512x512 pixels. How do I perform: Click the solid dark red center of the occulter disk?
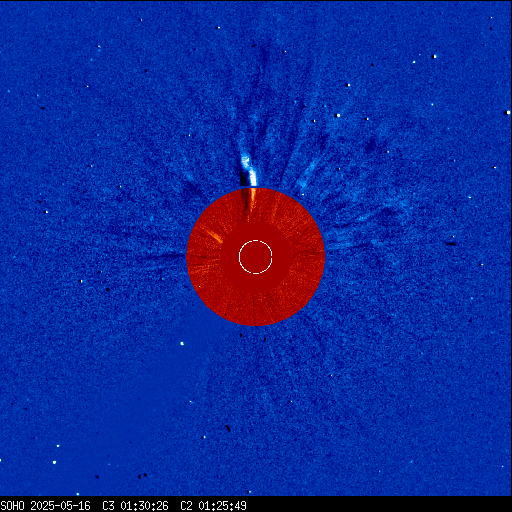tap(256, 257)
